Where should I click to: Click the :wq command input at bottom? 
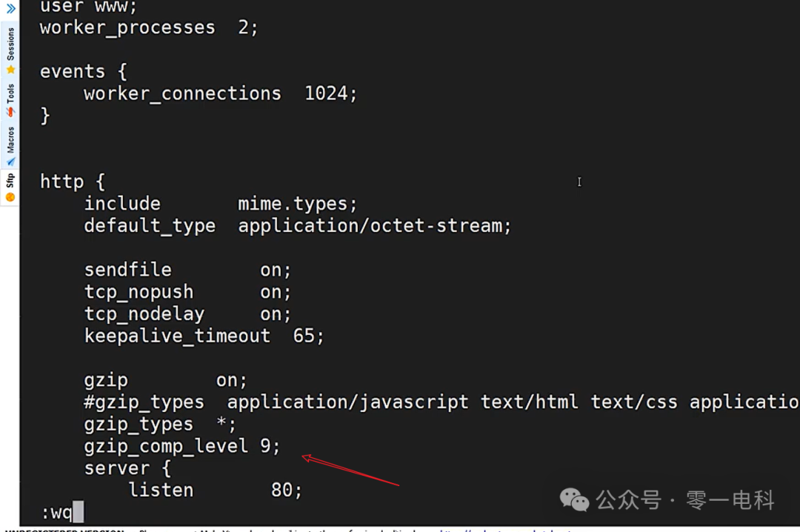59,511
